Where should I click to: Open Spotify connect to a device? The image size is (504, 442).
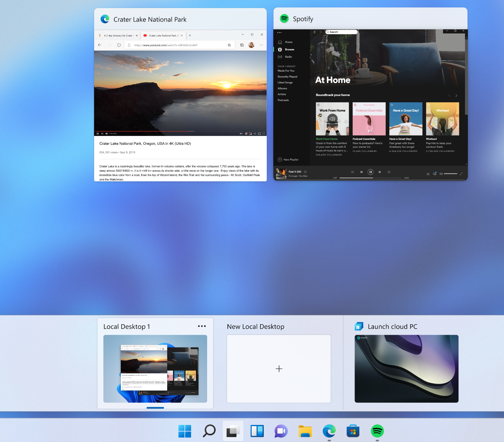tap(435, 173)
